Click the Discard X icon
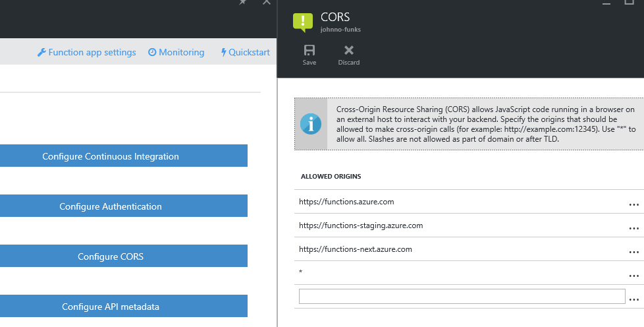This screenshot has height=327, width=644. pyautogui.click(x=349, y=51)
